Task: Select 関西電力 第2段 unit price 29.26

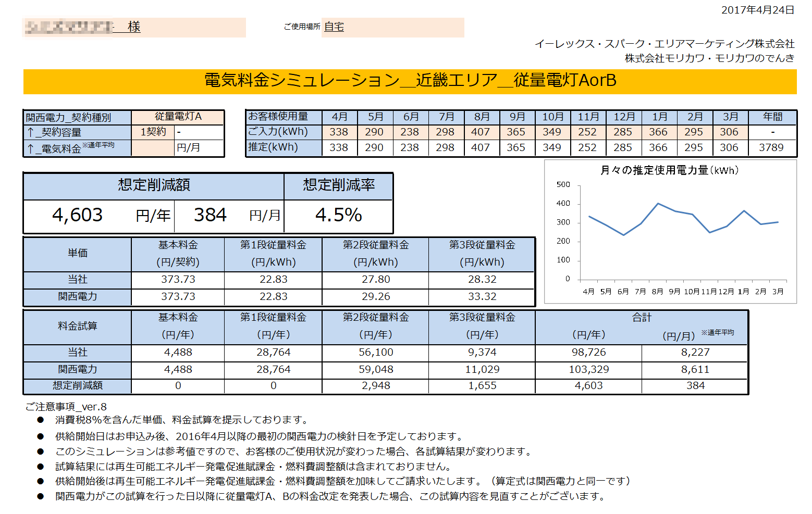Action: (376, 297)
